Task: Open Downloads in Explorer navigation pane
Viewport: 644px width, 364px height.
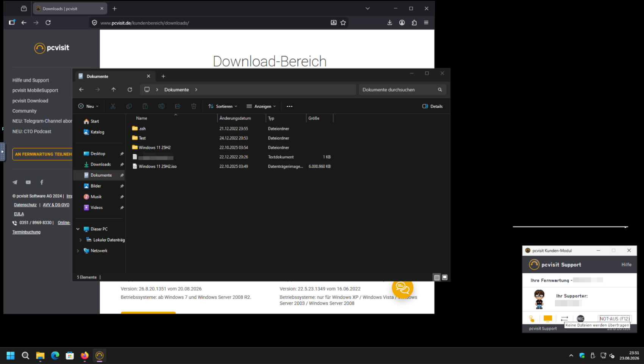Action: 100,165
